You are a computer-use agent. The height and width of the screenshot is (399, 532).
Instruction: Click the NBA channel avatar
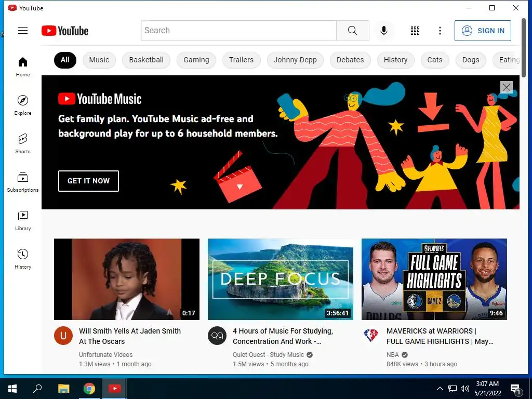point(371,336)
